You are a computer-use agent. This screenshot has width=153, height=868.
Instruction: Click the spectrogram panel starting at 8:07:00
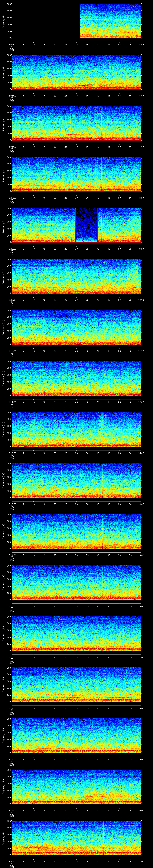coord(77,174)
